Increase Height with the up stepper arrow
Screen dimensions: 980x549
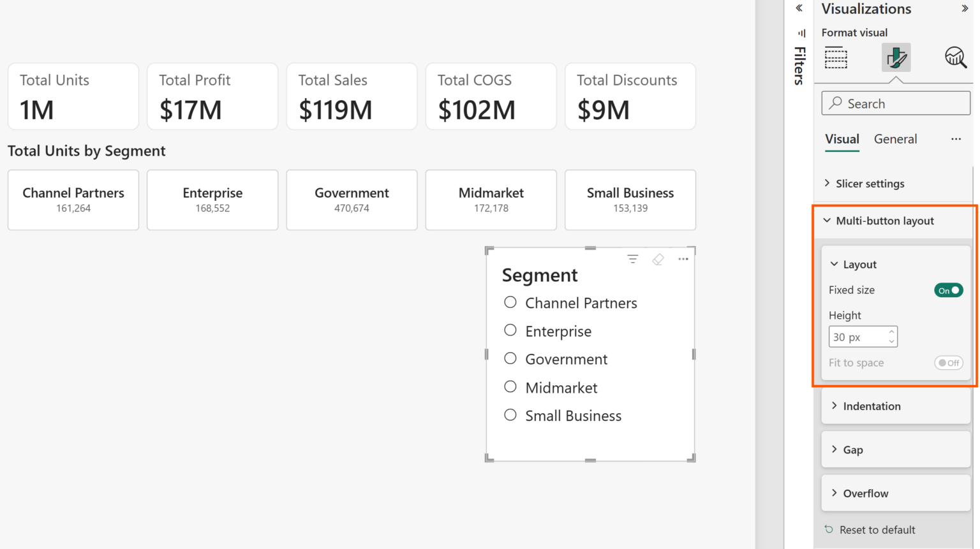click(x=891, y=332)
